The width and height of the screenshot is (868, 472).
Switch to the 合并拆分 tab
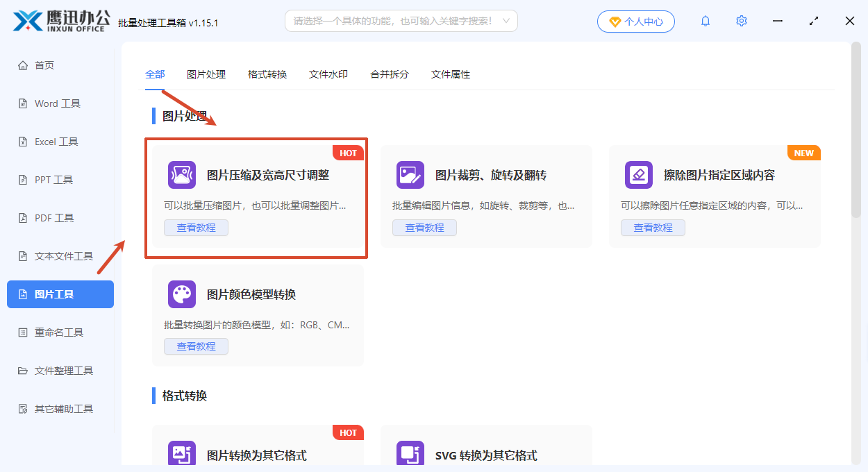point(390,74)
